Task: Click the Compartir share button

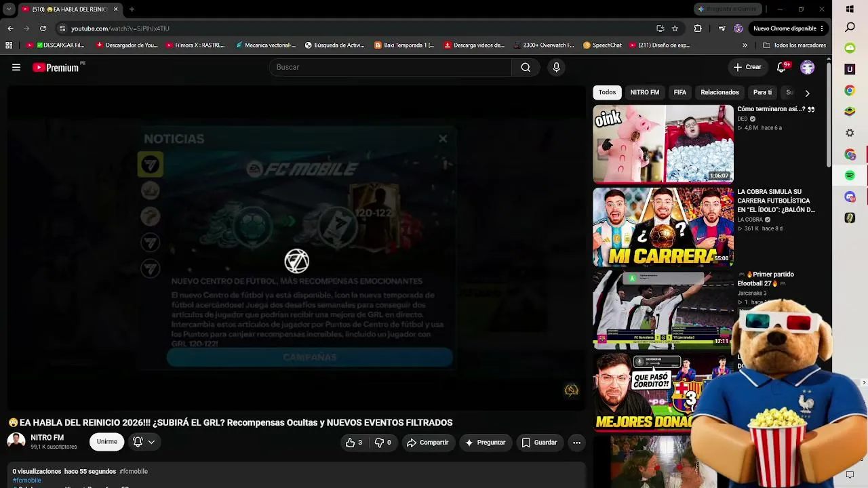Action: click(428, 443)
